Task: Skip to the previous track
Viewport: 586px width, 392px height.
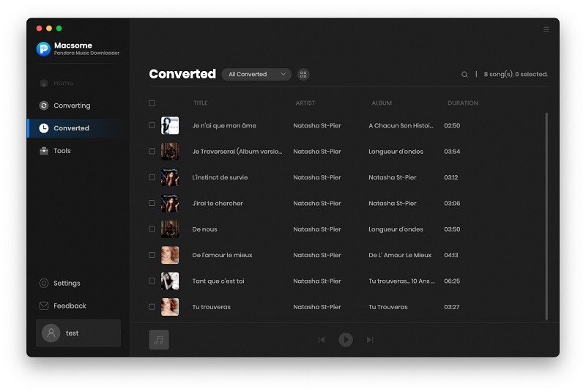Action: 322,340
